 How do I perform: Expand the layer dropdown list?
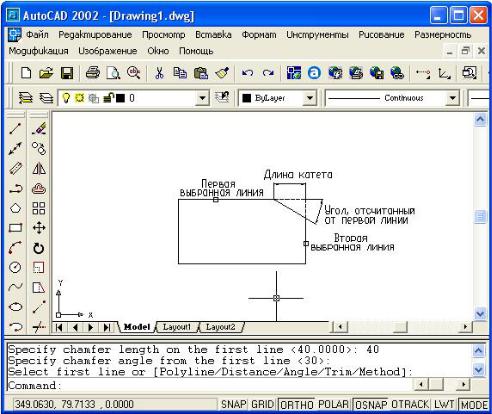tap(202, 98)
